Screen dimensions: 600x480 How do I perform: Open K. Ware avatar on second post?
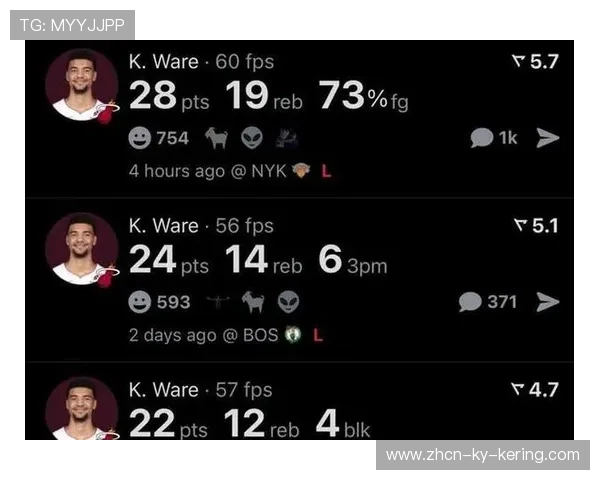82,249
